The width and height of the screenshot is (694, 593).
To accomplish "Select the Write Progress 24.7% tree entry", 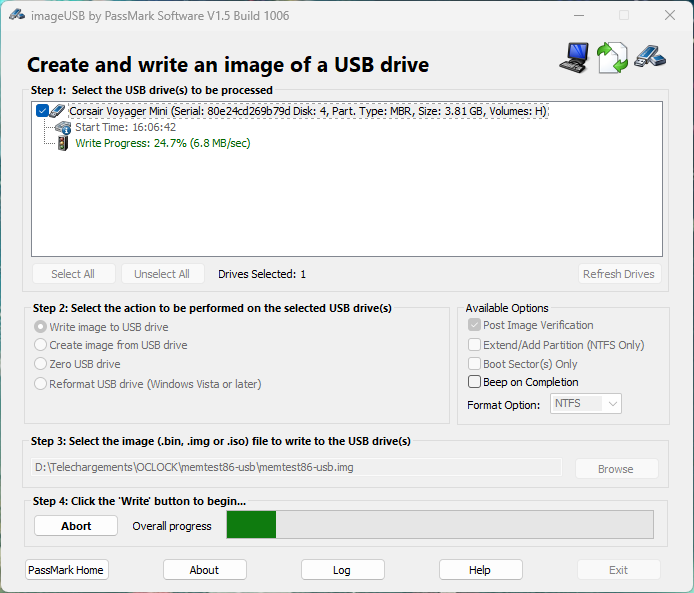I will (x=162, y=143).
